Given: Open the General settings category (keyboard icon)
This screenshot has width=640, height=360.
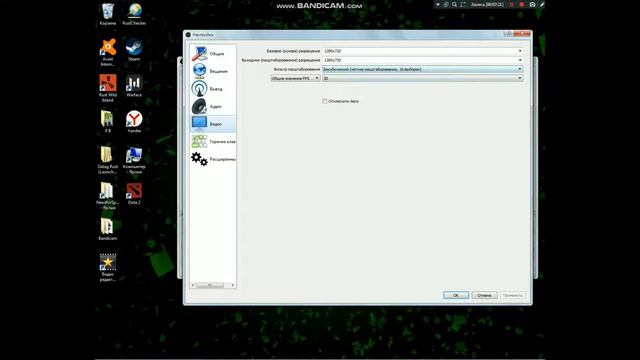Looking at the screenshot, I should pos(213,53).
